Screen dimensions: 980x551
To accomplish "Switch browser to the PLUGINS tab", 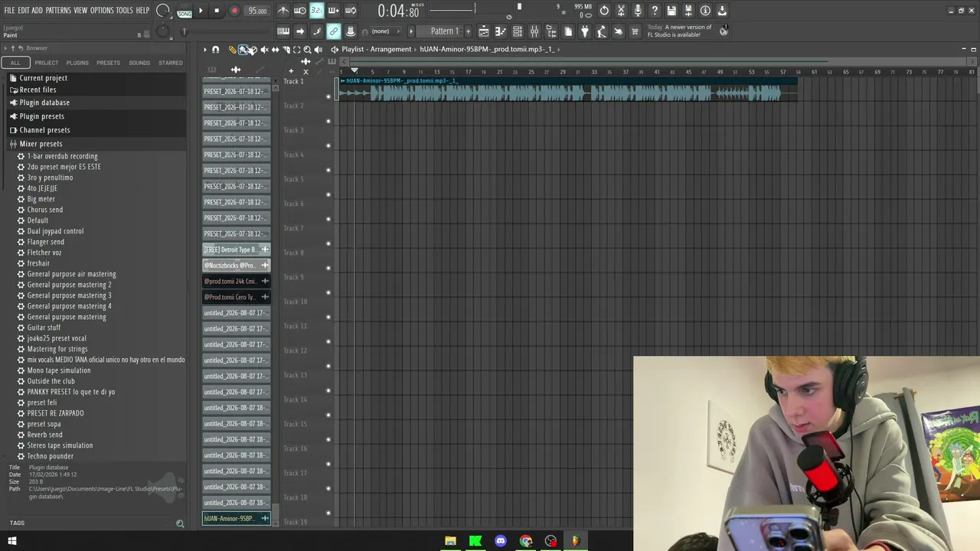I will click(x=77, y=63).
